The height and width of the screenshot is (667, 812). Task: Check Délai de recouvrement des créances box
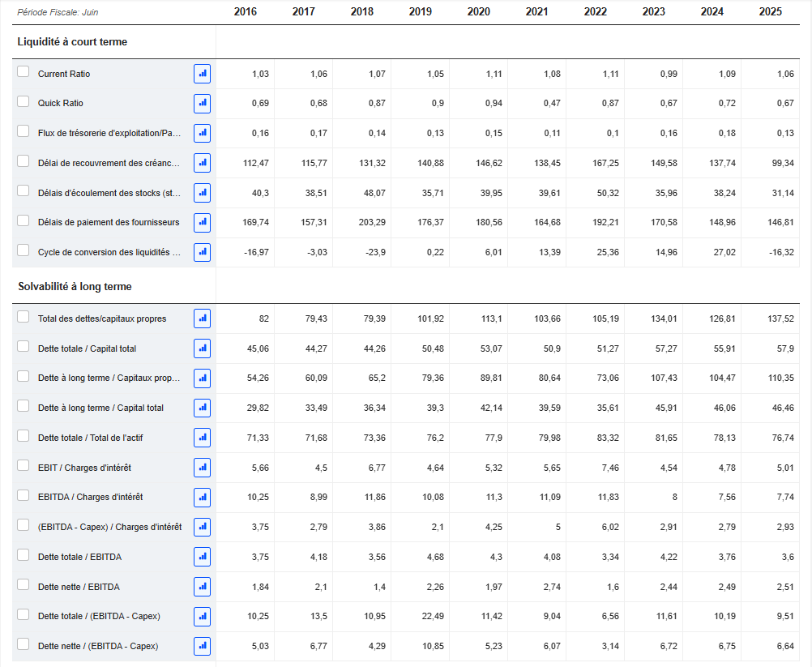point(24,161)
